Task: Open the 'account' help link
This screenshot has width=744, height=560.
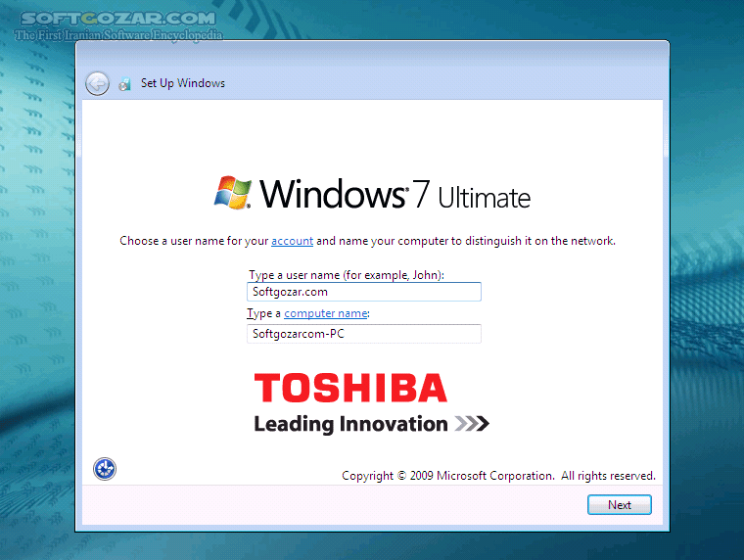Action: click(292, 241)
